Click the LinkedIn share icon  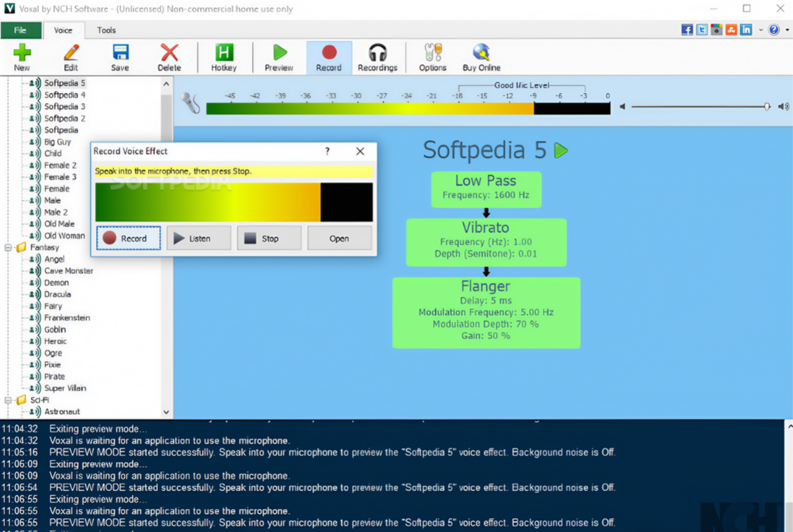[x=746, y=30]
